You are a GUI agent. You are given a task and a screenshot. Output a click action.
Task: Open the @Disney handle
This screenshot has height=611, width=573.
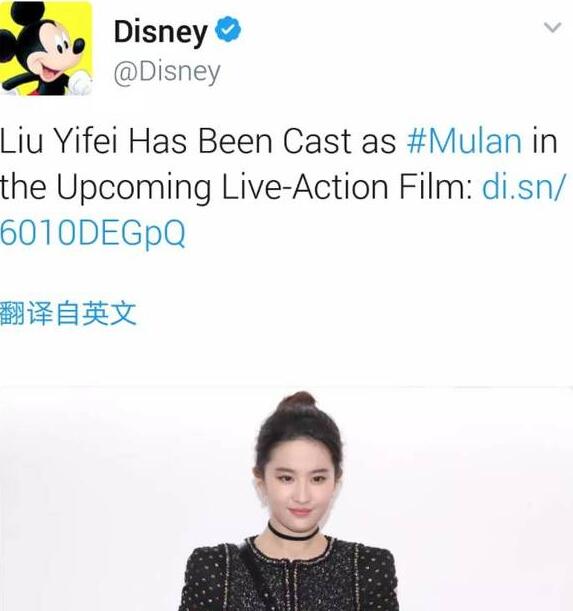167,72
